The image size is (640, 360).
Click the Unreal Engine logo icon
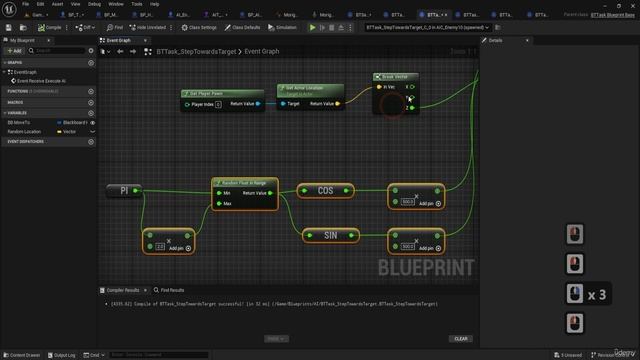tap(9, 9)
